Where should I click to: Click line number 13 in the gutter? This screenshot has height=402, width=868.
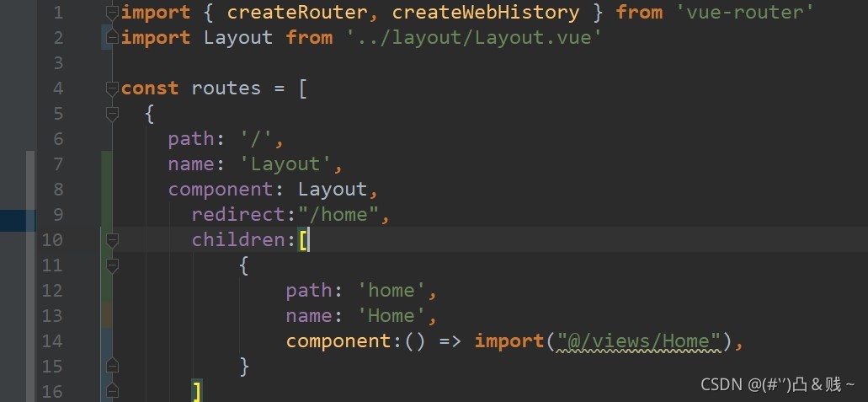[52, 315]
